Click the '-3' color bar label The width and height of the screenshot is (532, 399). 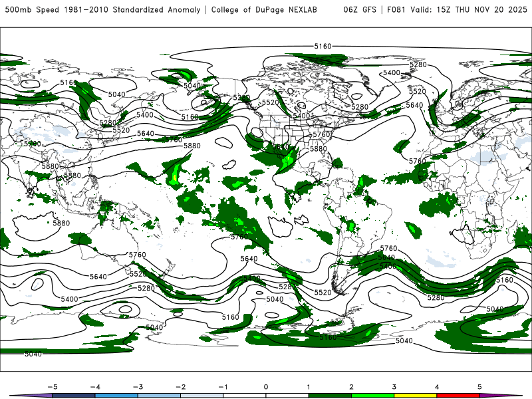[x=138, y=387]
